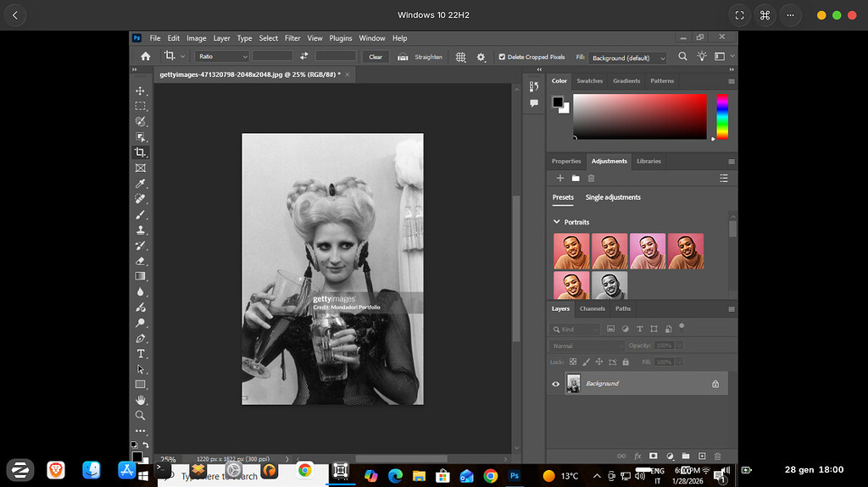Open the Image menu
This screenshot has height=487, width=868.
coord(196,38)
